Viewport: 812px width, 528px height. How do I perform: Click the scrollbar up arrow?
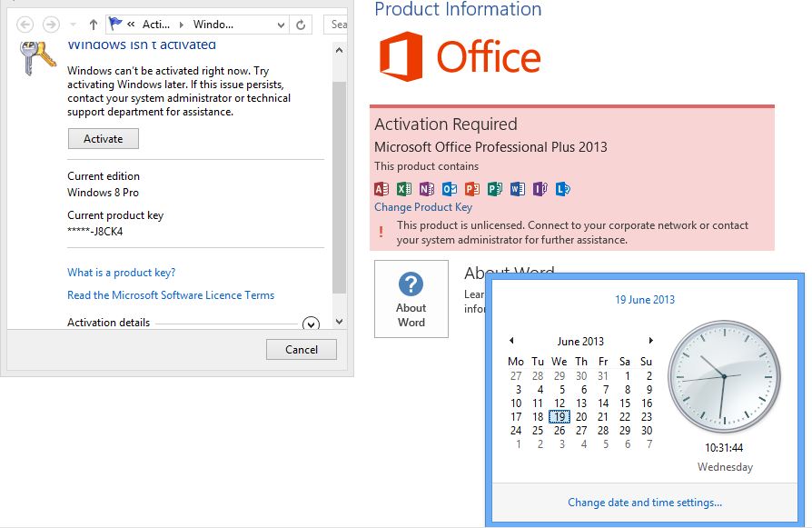pos(339,51)
